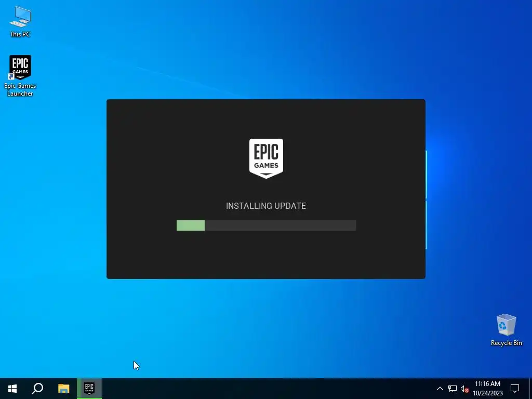Click Epic Games taskbar button
The height and width of the screenshot is (399, 532).
tap(89, 389)
